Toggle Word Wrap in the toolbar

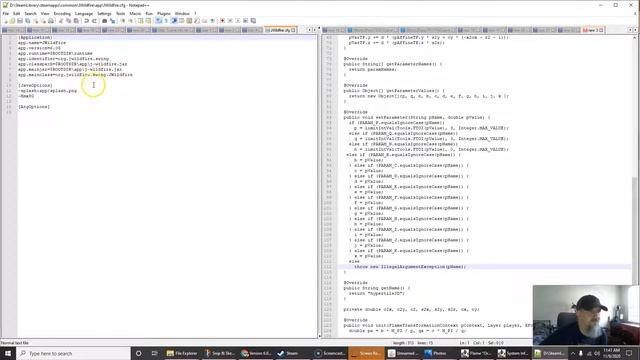[x=158, y=20]
